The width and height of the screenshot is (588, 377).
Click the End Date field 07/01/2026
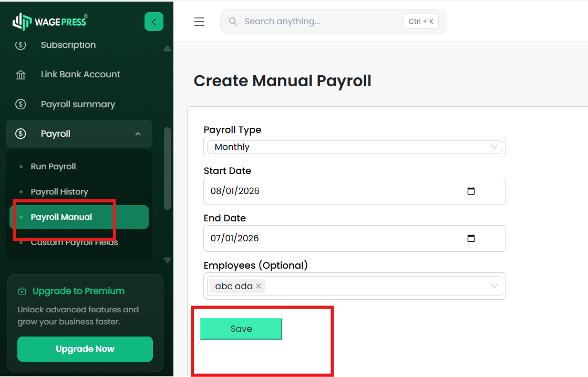pos(354,239)
